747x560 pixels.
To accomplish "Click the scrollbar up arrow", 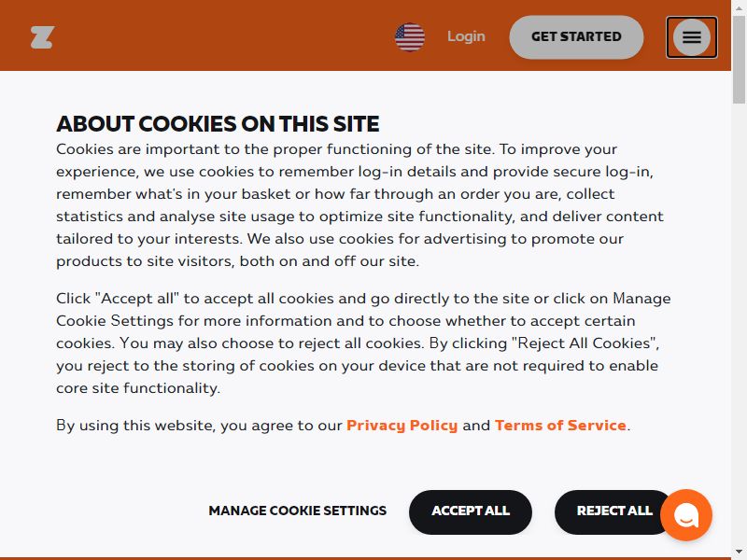I will click(x=739, y=6).
